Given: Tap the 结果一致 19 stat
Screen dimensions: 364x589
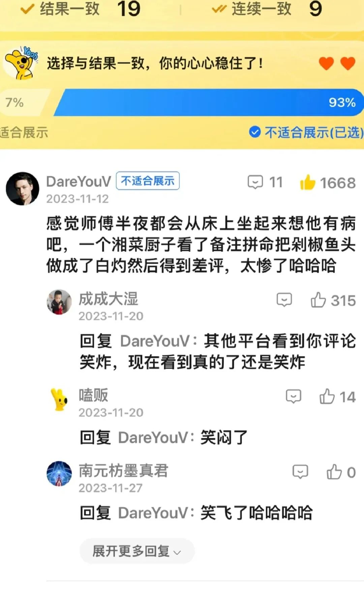Looking at the screenshot, I should click(81, 9).
